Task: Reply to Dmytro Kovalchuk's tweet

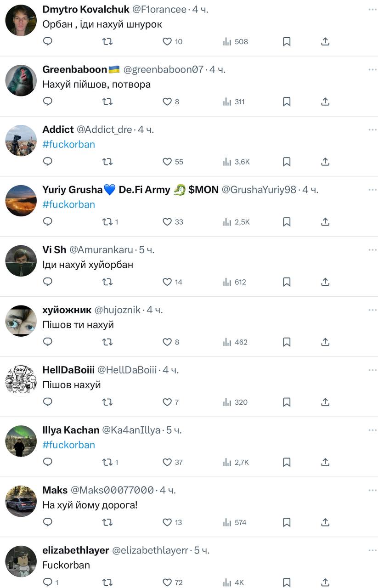Action: pos(48,41)
